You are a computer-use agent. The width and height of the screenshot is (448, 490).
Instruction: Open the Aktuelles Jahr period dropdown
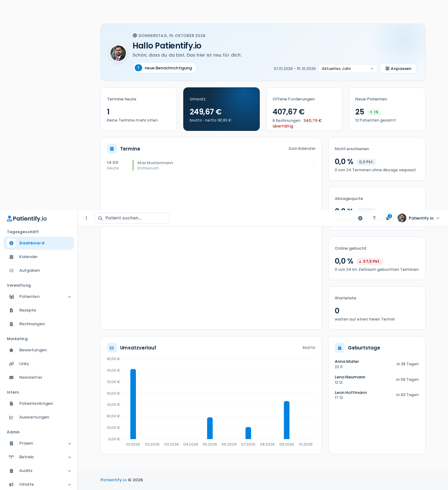[348, 68]
